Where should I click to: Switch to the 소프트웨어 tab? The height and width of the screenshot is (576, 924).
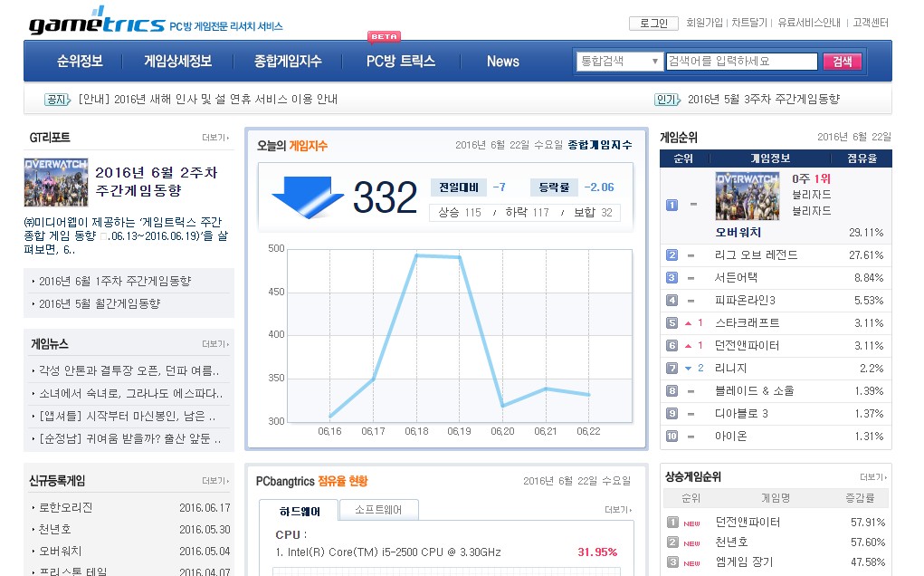point(378,510)
